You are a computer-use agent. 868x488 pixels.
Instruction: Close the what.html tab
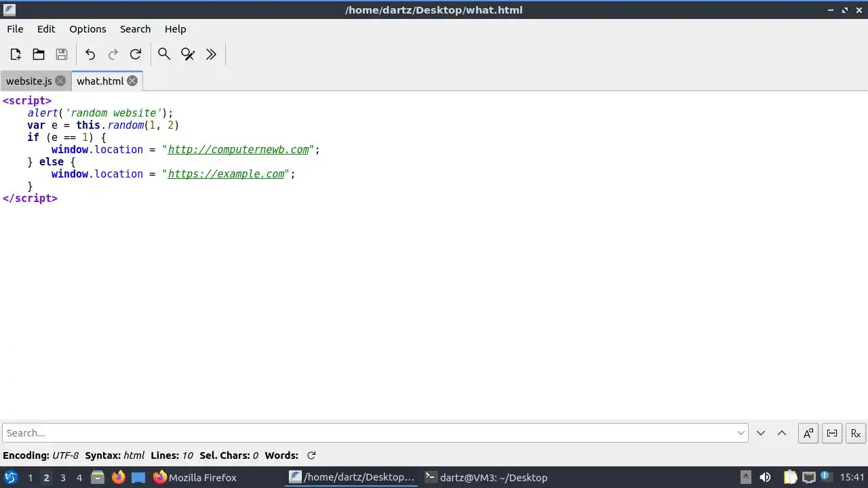tap(132, 81)
